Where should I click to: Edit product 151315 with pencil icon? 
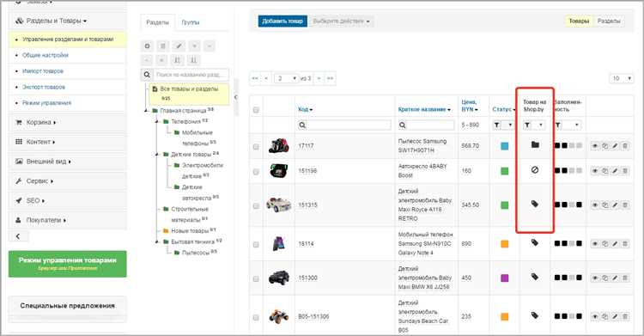[615, 205]
